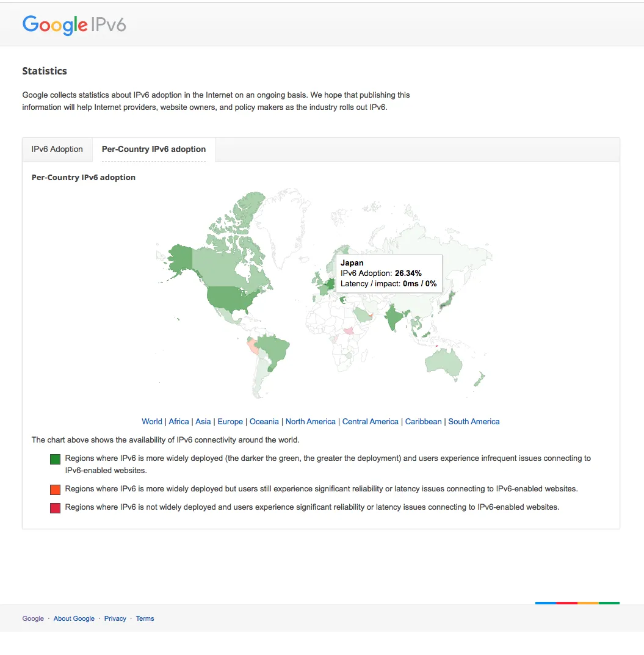Image resolution: width=644 pixels, height=655 pixels.
Task: Select the Oceania region link
Action: pyautogui.click(x=264, y=422)
